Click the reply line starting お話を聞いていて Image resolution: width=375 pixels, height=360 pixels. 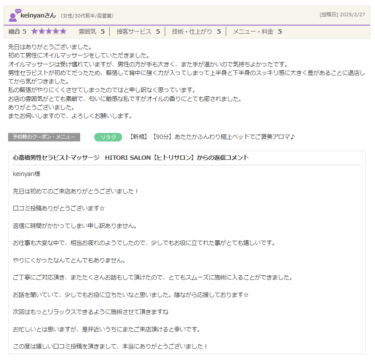click(131, 295)
